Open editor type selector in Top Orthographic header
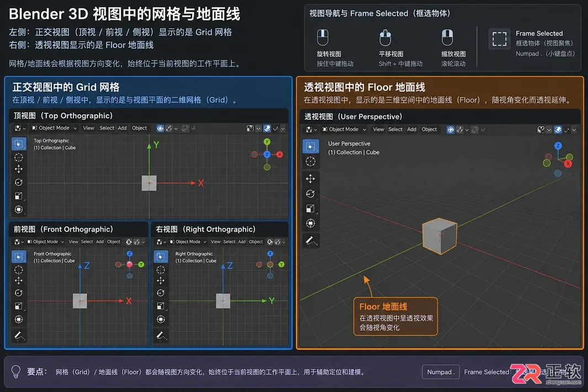 (x=20, y=128)
